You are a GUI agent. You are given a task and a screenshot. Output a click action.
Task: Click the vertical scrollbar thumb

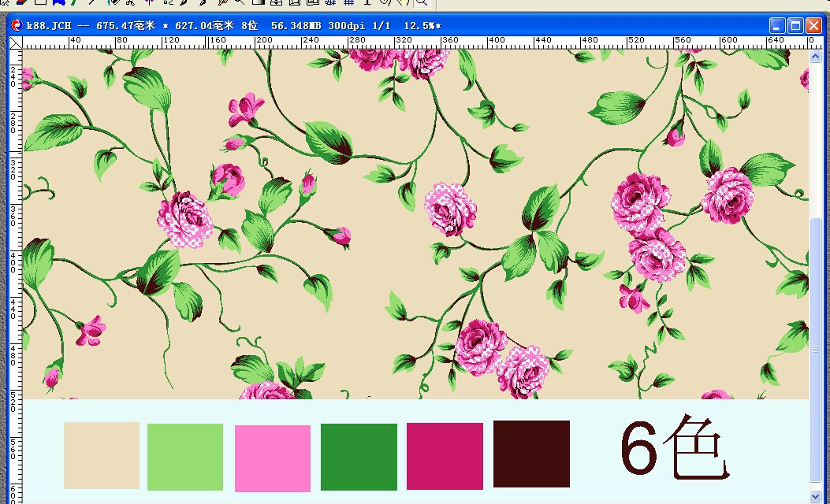click(x=816, y=346)
